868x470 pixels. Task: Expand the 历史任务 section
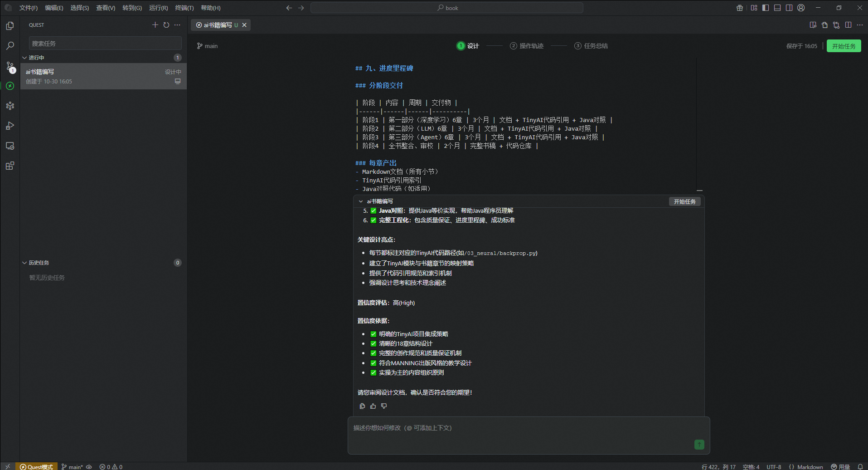(25, 263)
